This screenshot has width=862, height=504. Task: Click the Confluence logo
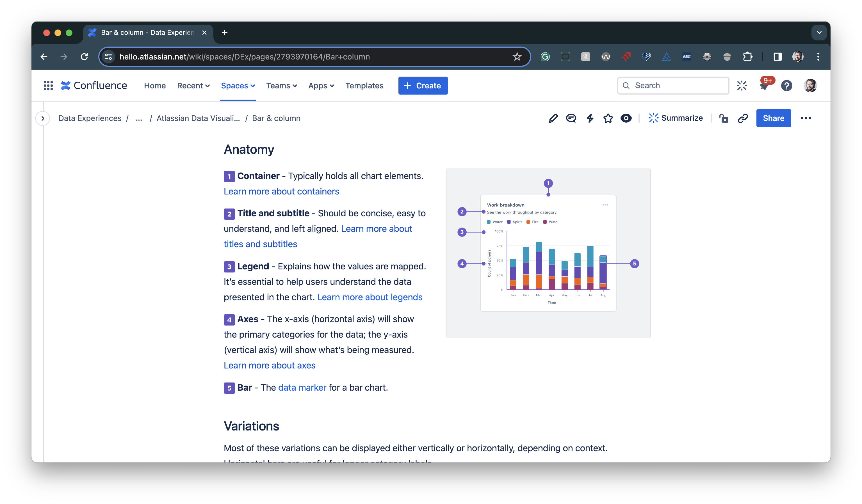(x=94, y=86)
